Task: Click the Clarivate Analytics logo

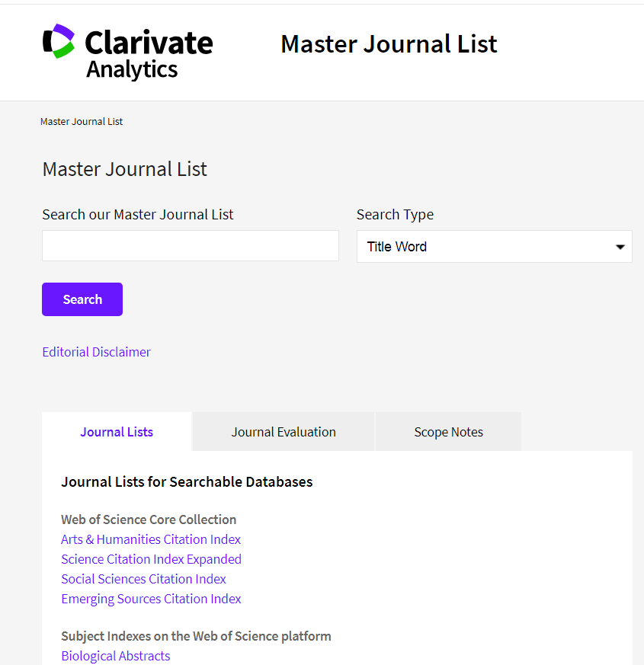Action: click(128, 52)
